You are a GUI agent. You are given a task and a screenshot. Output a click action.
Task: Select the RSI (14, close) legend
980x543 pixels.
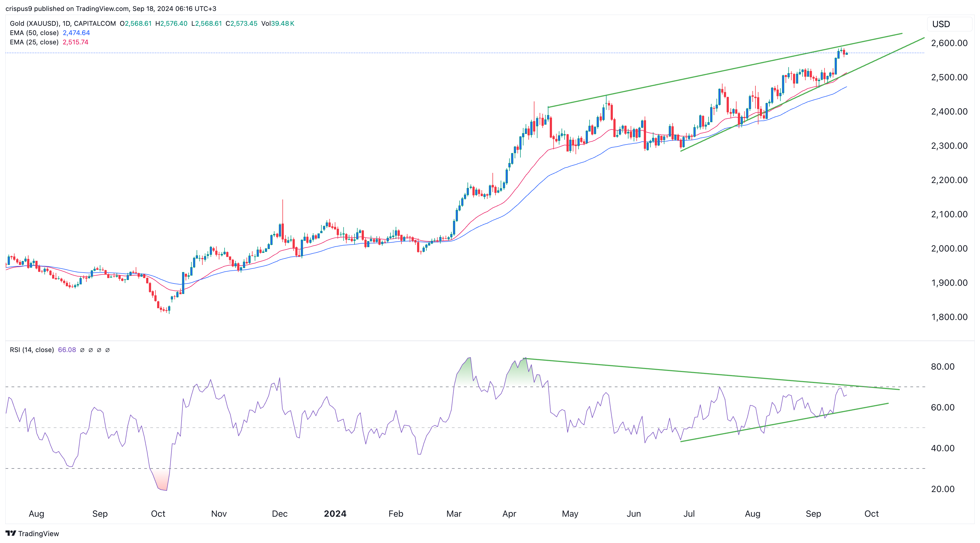[32, 350]
